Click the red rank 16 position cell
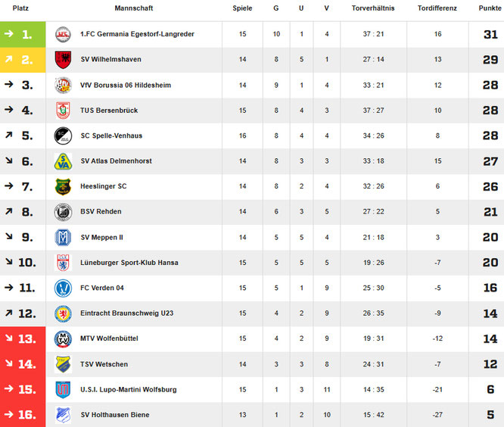The image size is (504, 427). [23, 415]
